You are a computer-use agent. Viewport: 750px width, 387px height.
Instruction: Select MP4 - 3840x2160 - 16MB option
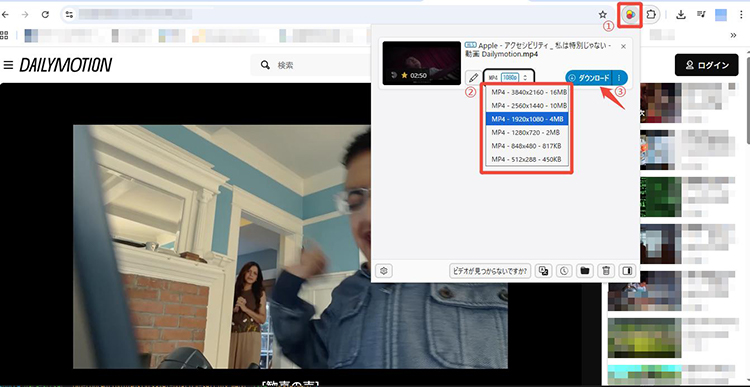(527, 92)
